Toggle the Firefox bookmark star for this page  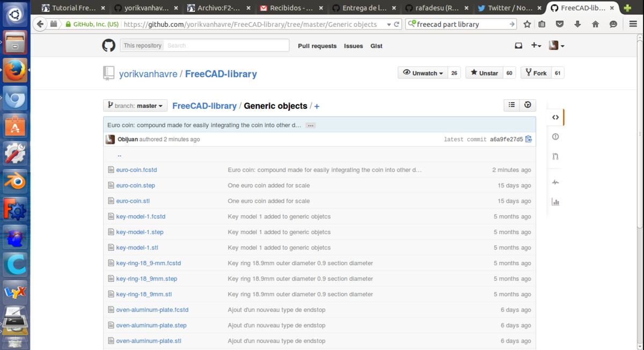527,24
